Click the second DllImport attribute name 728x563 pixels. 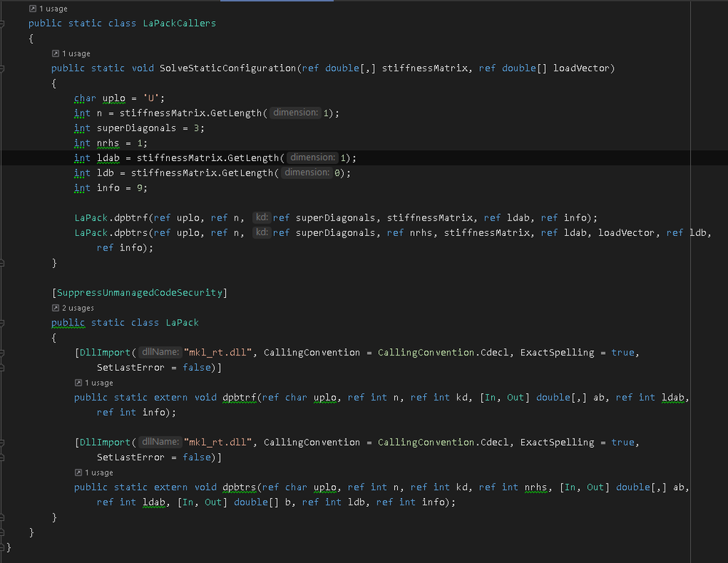point(105,442)
